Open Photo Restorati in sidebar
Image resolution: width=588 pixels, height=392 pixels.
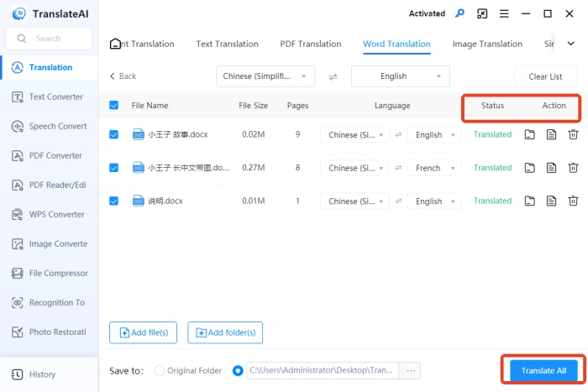point(49,332)
